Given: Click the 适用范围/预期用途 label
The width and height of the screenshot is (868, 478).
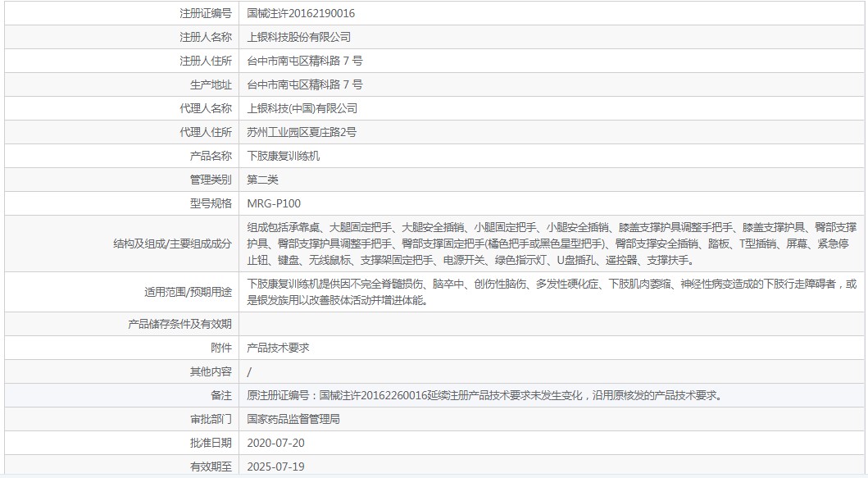Looking at the screenshot, I should click(189, 292).
